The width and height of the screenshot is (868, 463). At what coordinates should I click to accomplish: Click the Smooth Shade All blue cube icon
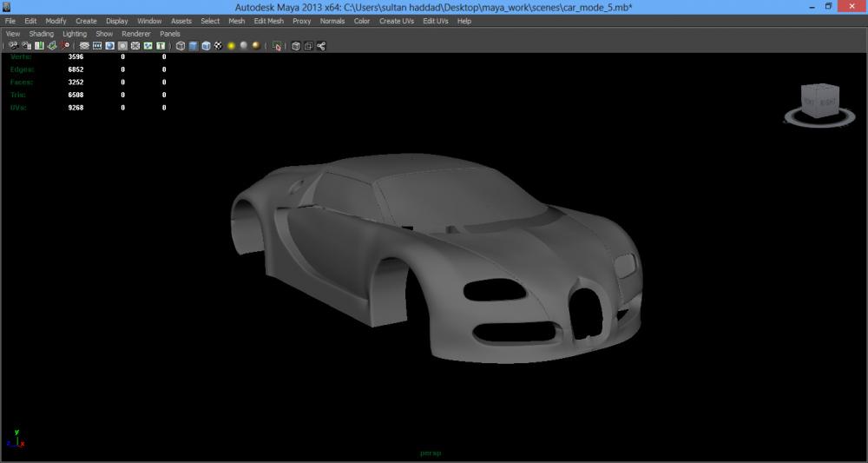[x=193, y=46]
